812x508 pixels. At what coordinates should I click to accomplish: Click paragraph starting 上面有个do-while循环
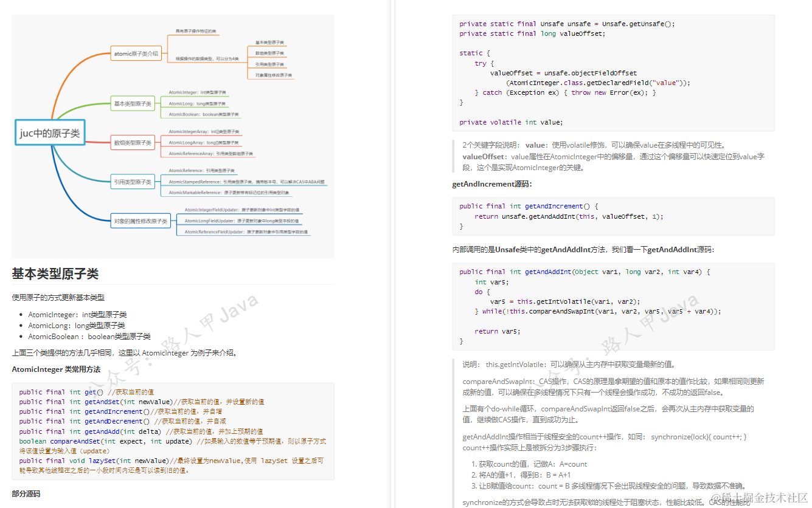(x=608, y=414)
